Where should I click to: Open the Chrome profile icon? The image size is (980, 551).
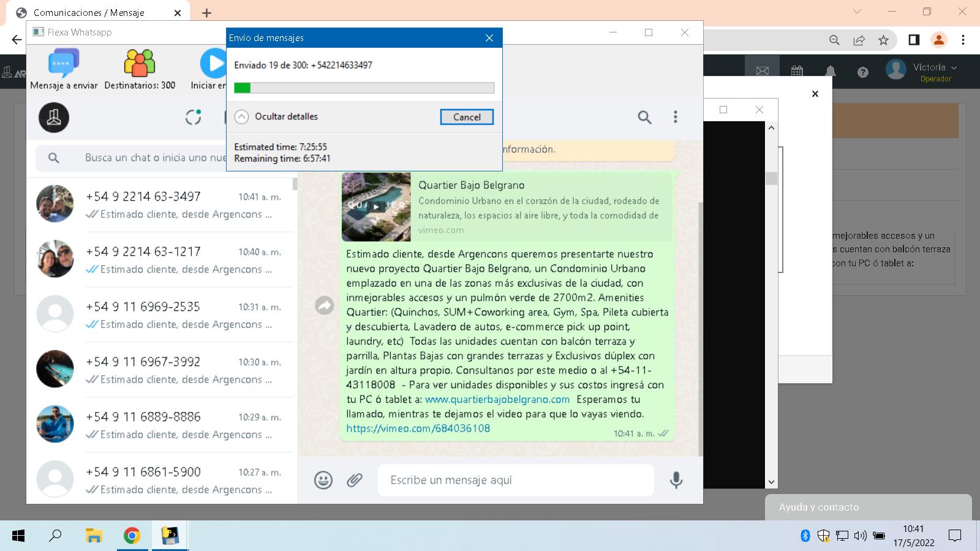click(x=939, y=40)
